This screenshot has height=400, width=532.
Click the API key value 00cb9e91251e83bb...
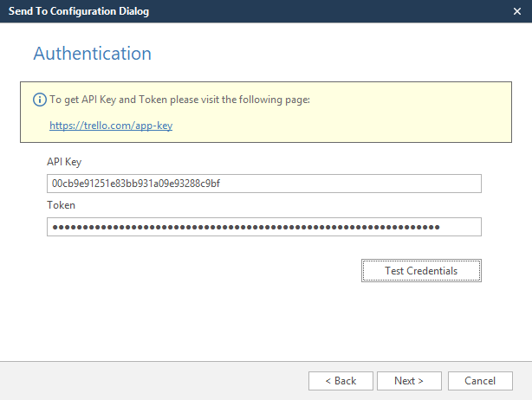tap(140, 184)
